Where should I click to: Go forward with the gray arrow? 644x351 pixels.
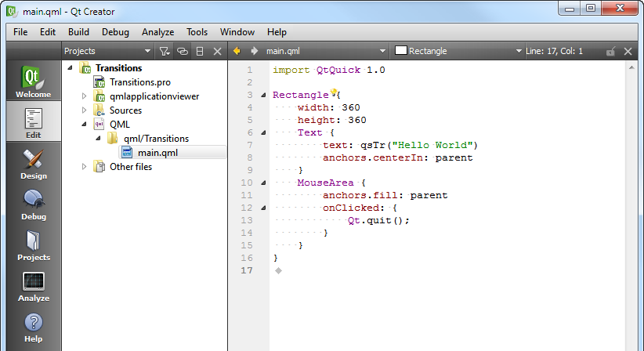[255, 51]
